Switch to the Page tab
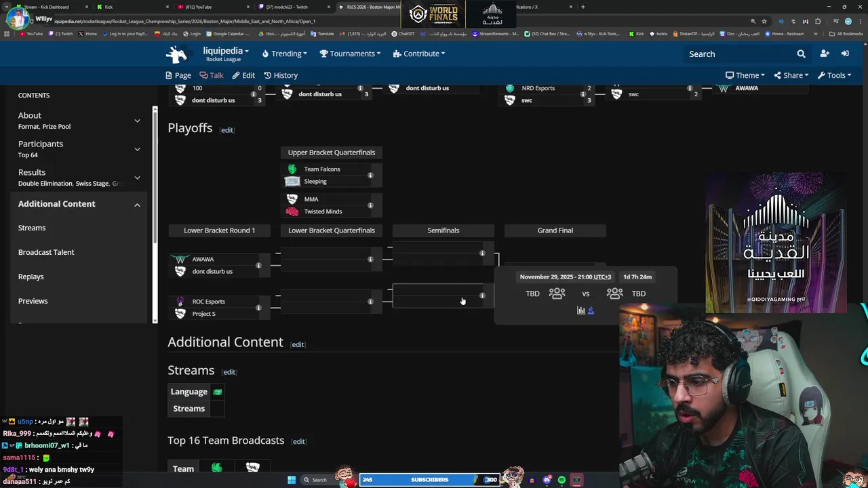 click(178, 75)
